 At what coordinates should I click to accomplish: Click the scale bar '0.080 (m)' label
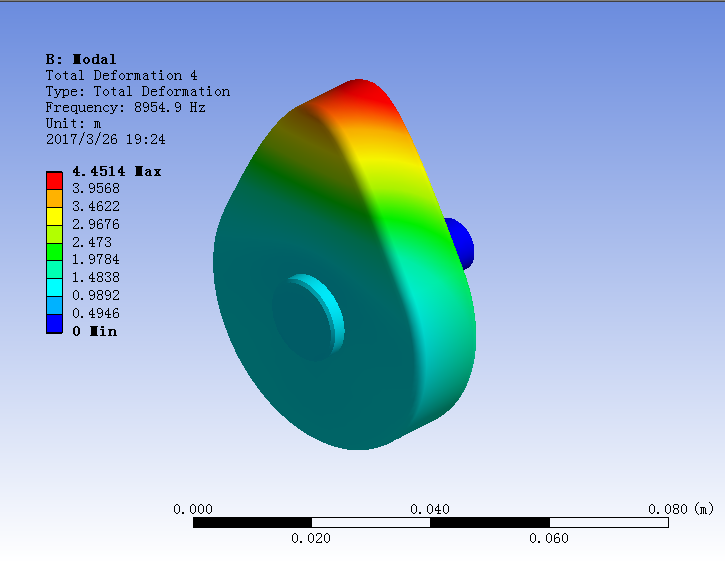pyautogui.click(x=681, y=509)
